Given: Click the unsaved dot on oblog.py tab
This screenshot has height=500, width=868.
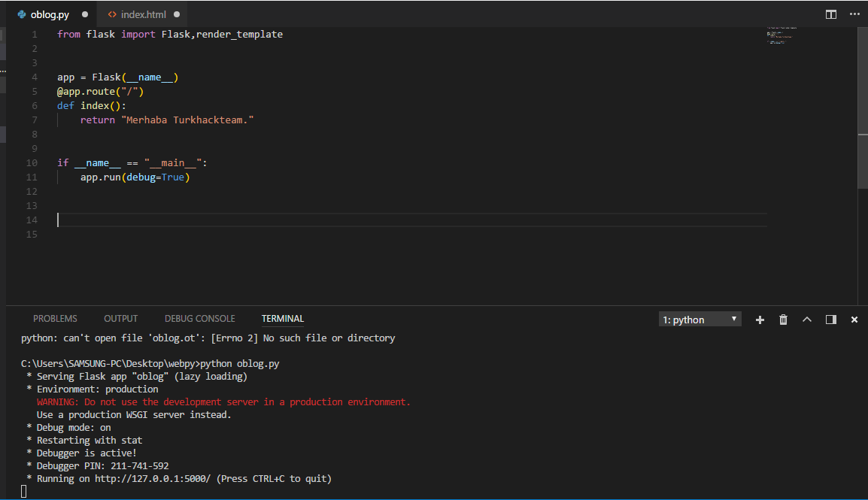Looking at the screenshot, I should click(x=85, y=14).
